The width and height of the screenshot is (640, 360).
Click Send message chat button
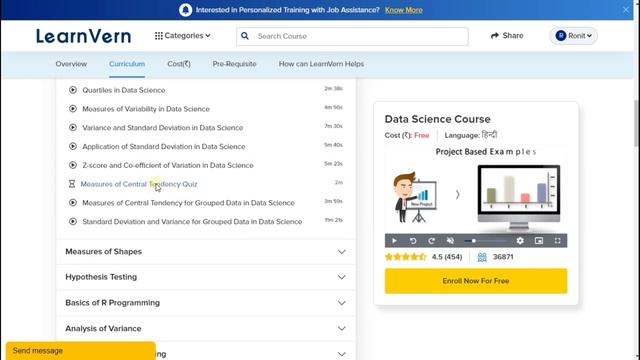coord(81,351)
